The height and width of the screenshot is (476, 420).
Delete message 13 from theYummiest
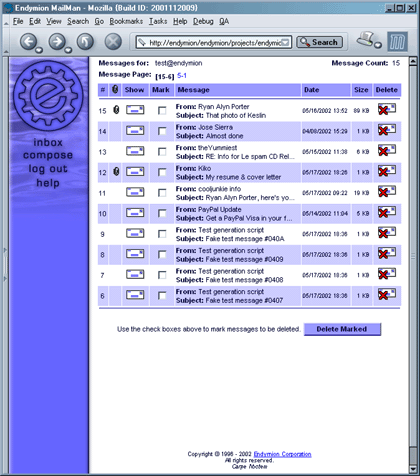[387, 150]
